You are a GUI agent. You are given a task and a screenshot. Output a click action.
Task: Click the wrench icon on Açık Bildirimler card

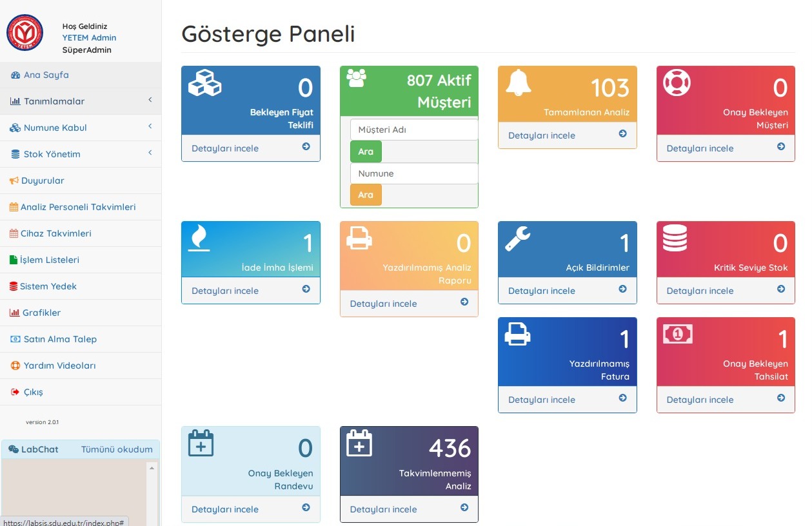click(518, 239)
